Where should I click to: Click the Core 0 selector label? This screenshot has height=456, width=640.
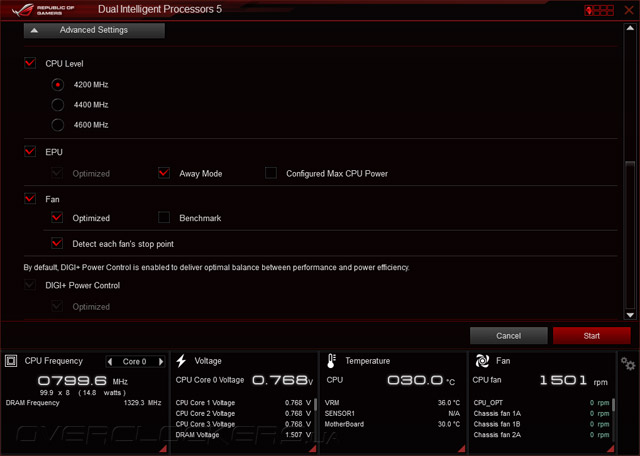[135, 362]
